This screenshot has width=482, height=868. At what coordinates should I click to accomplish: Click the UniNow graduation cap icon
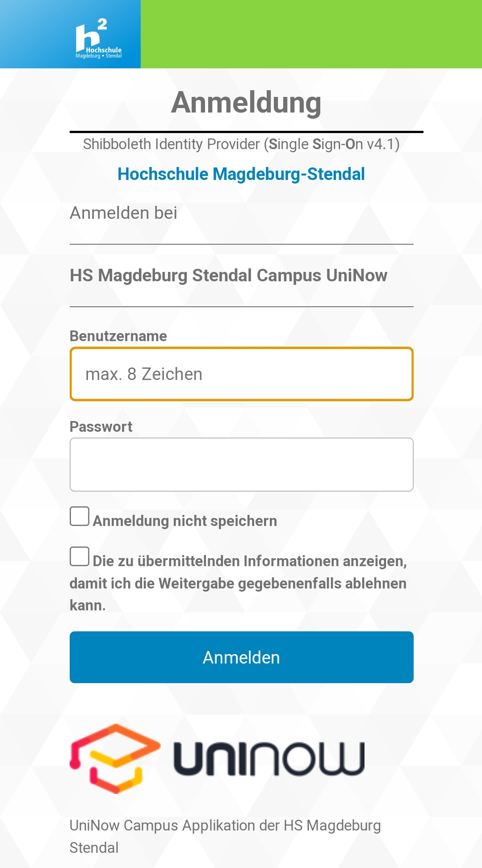[115, 758]
